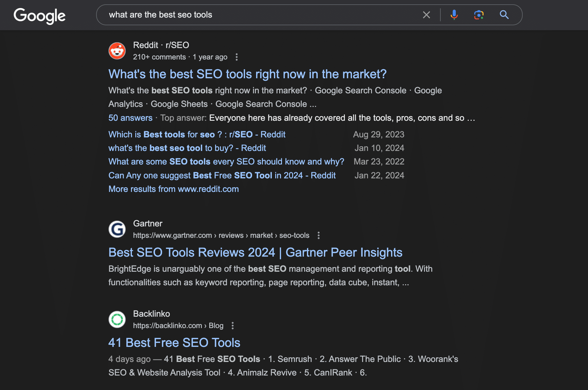
Task: Click 'More results from www.reddit.com'
Action: tap(174, 189)
